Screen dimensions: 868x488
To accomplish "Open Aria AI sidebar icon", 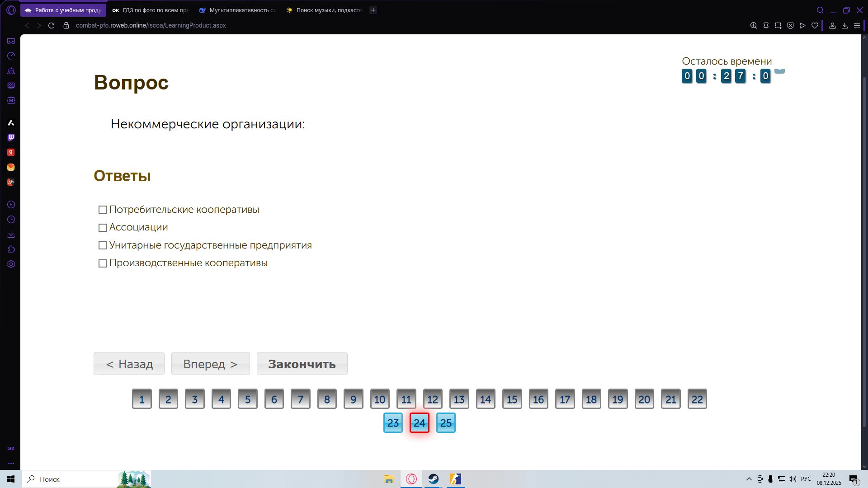I will 11,123.
